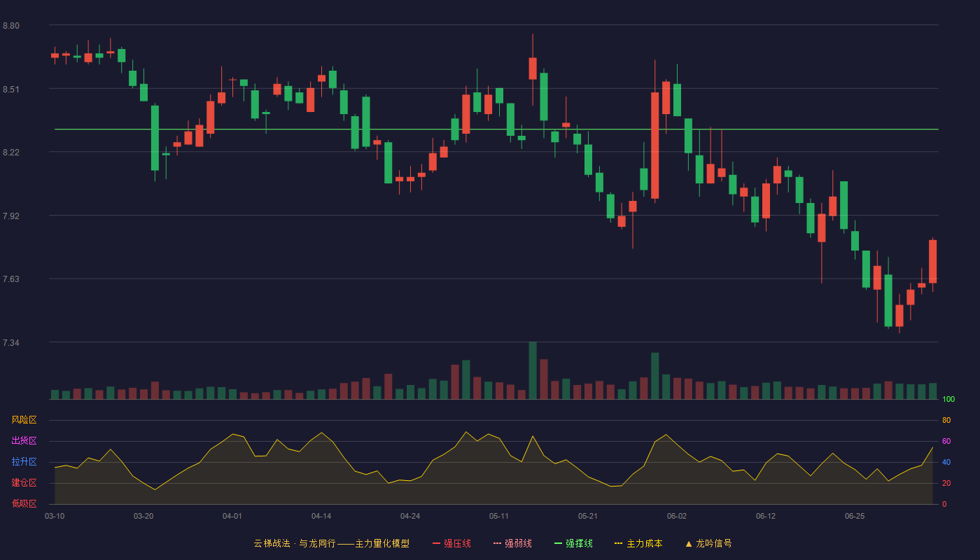Click the 04-01 date label
The width and height of the screenshot is (980, 560).
click(x=232, y=516)
